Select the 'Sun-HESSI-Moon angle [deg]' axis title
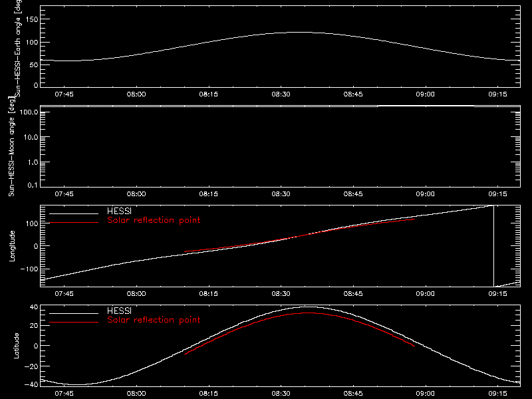The image size is (532, 399). 12,146
